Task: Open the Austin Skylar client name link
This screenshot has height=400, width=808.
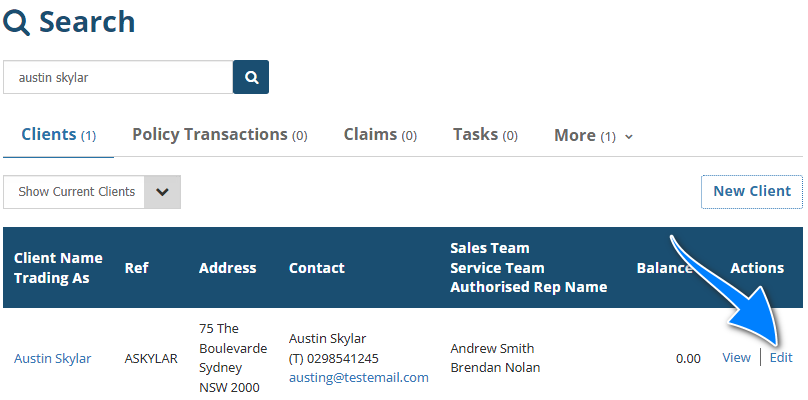Action: pyautogui.click(x=52, y=358)
